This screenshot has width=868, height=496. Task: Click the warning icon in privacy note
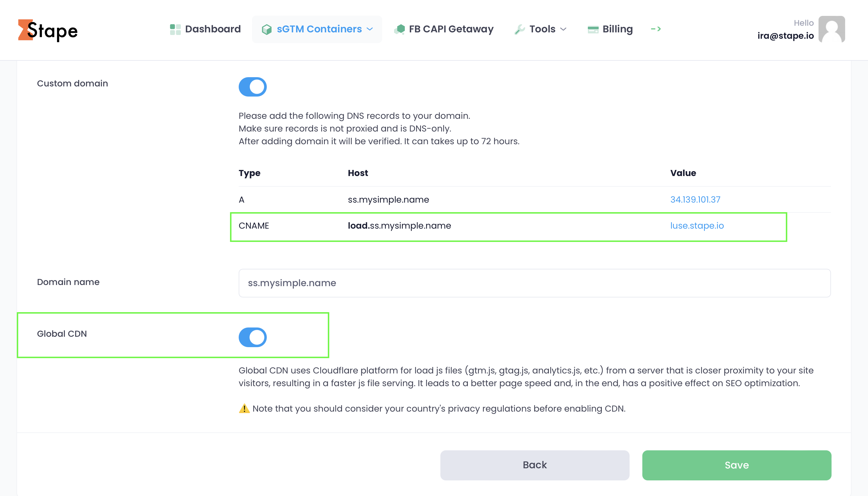pyautogui.click(x=244, y=408)
